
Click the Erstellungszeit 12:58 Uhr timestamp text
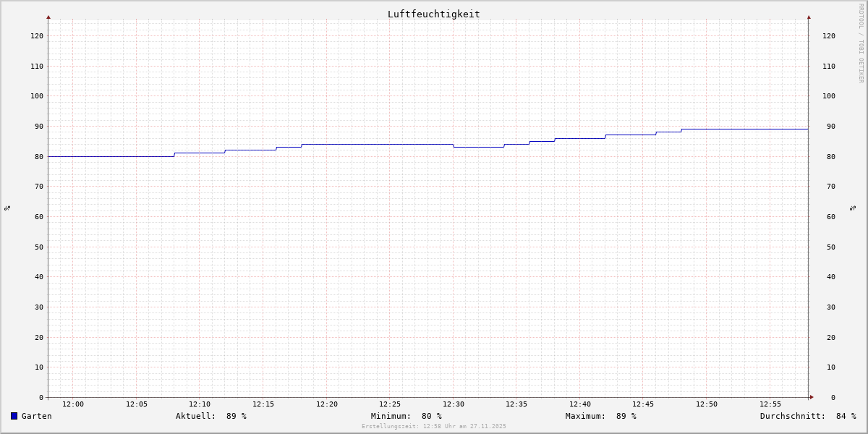pyautogui.click(x=434, y=426)
